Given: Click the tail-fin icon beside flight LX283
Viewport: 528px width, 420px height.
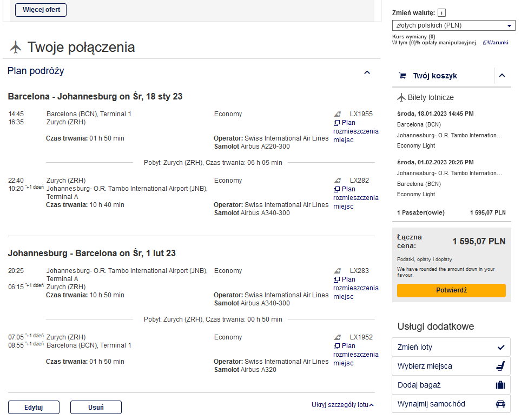Looking at the screenshot, I should click(x=338, y=271).
